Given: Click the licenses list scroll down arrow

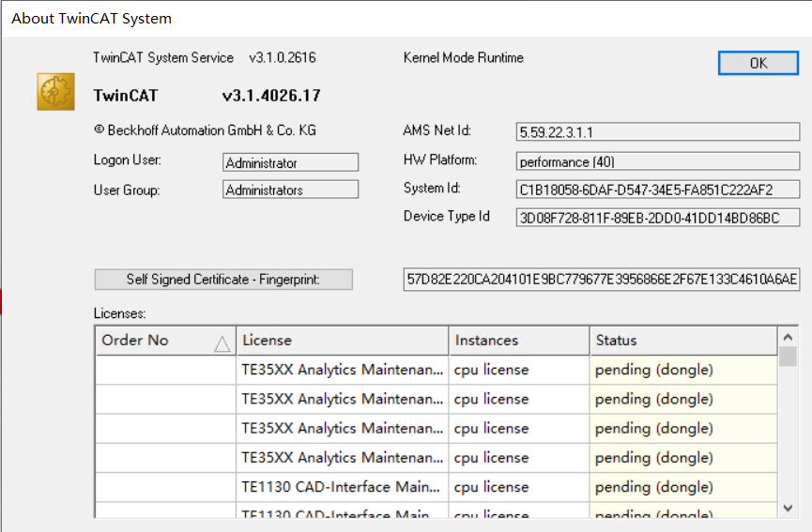Looking at the screenshot, I should (x=788, y=508).
